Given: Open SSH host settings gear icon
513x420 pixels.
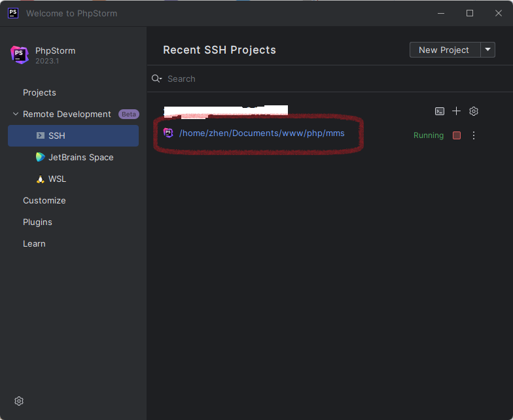Looking at the screenshot, I should coord(474,111).
